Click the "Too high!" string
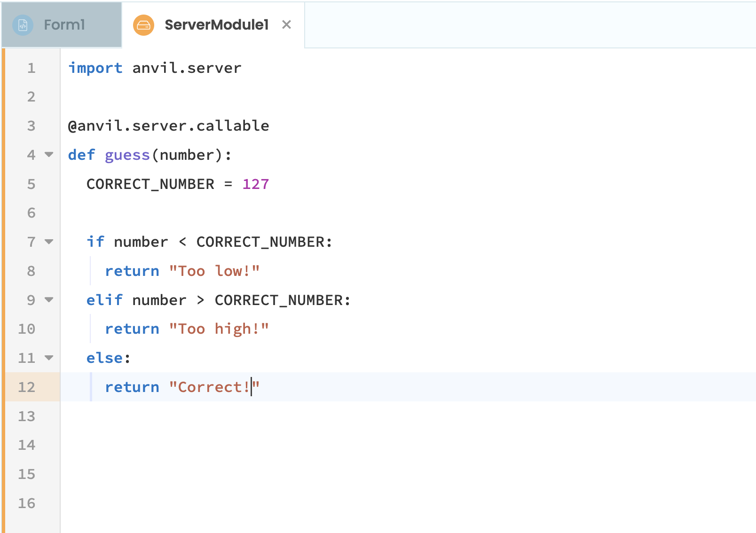 [x=219, y=329]
